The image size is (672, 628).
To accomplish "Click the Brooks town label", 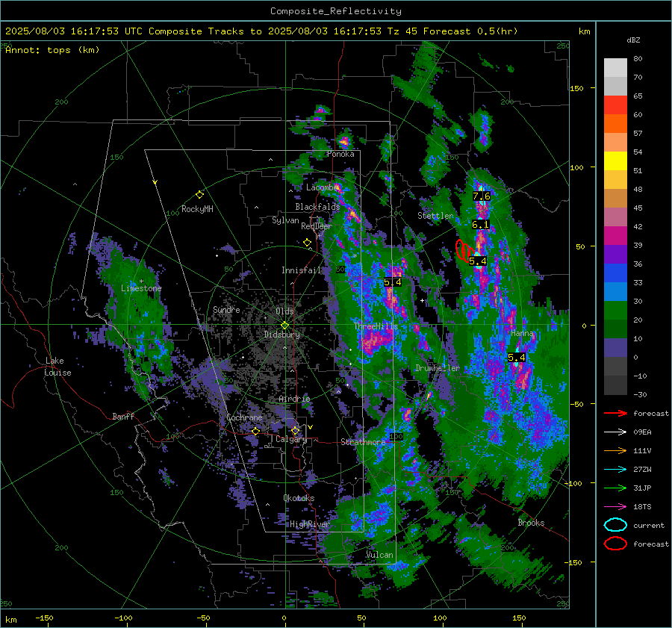I will pyautogui.click(x=531, y=523).
